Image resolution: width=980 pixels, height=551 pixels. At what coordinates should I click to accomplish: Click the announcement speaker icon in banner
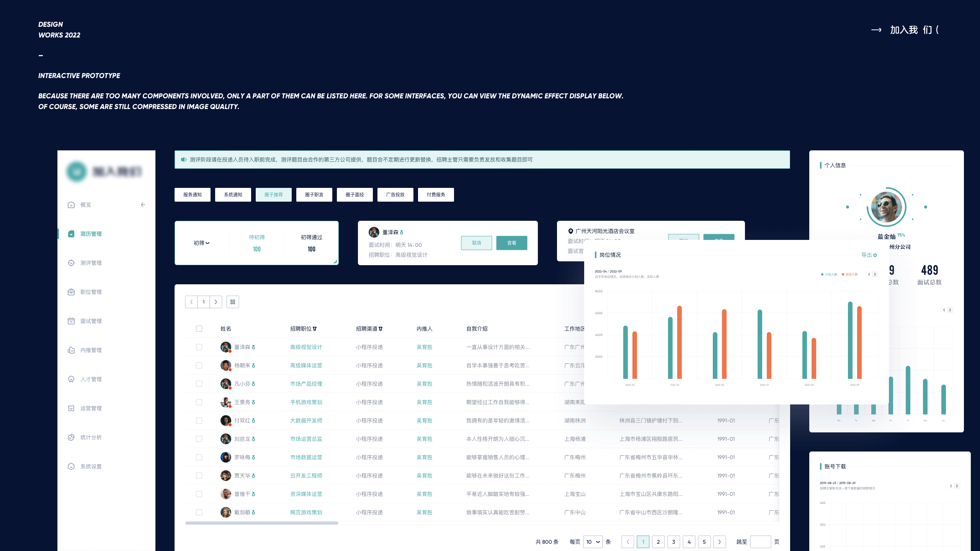click(x=184, y=160)
